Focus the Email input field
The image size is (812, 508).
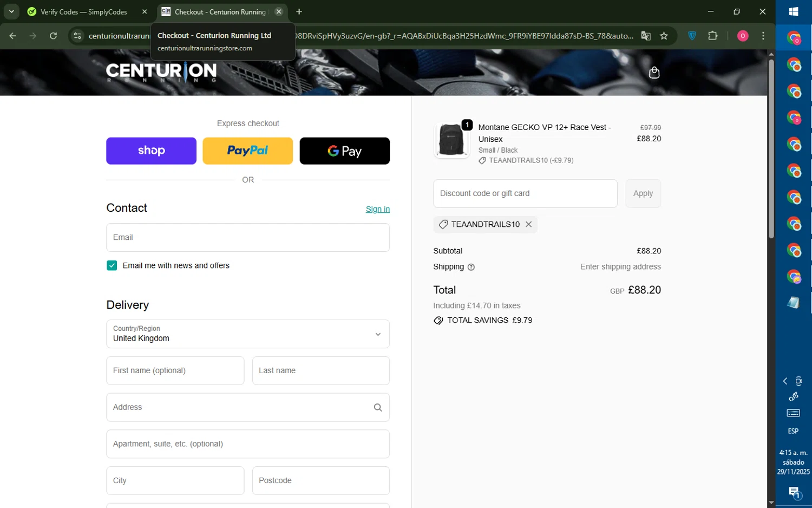248,237
